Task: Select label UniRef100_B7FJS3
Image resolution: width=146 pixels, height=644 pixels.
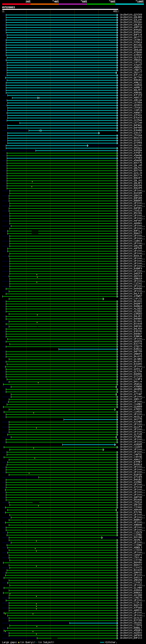Action: [131, 75]
